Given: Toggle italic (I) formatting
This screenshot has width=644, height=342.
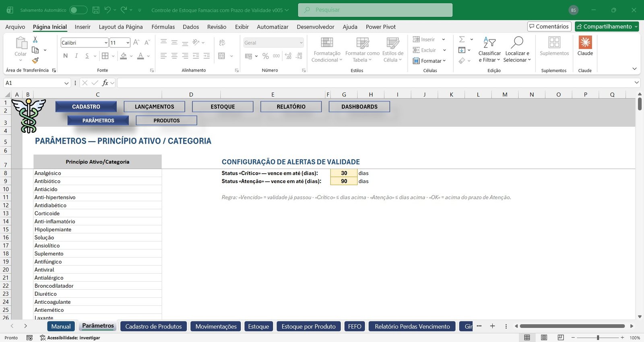Looking at the screenshot, I should (x=76, y=56).
